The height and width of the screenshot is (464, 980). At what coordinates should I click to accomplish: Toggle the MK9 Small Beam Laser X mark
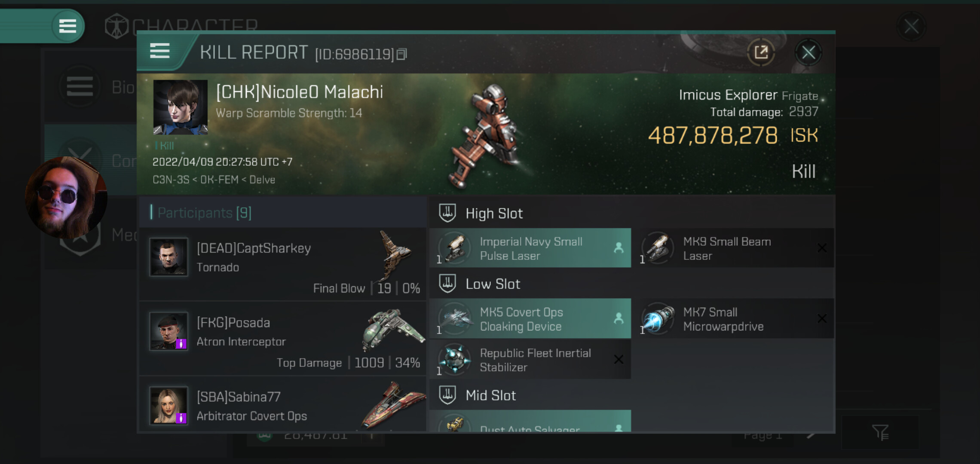pyautogui.click(x=822, y=248)
